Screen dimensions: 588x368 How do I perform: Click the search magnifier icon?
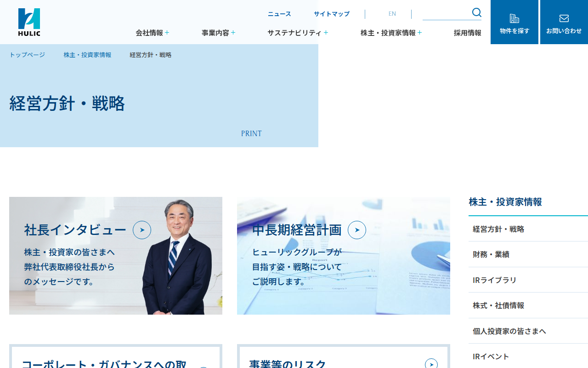tap(477, 12)
